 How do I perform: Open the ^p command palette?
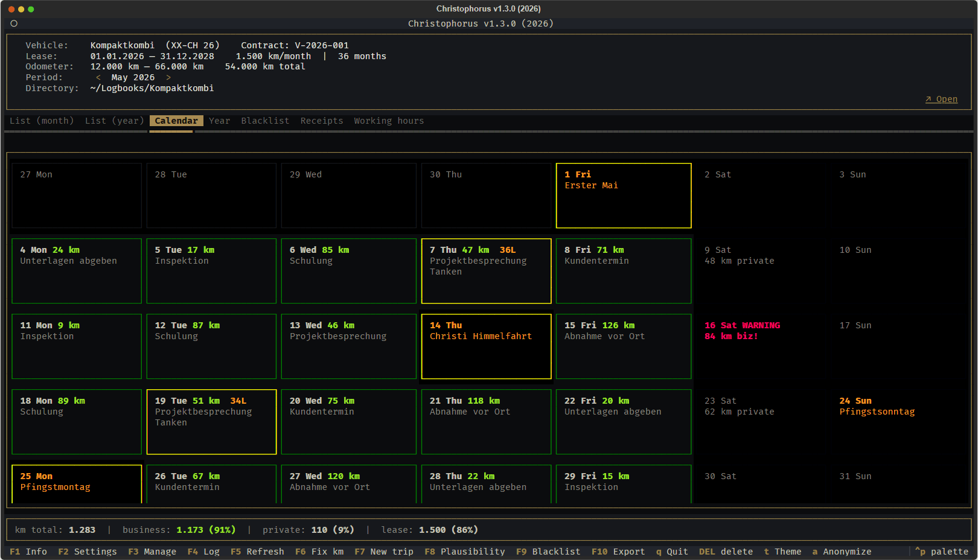(x=942, y=552)
